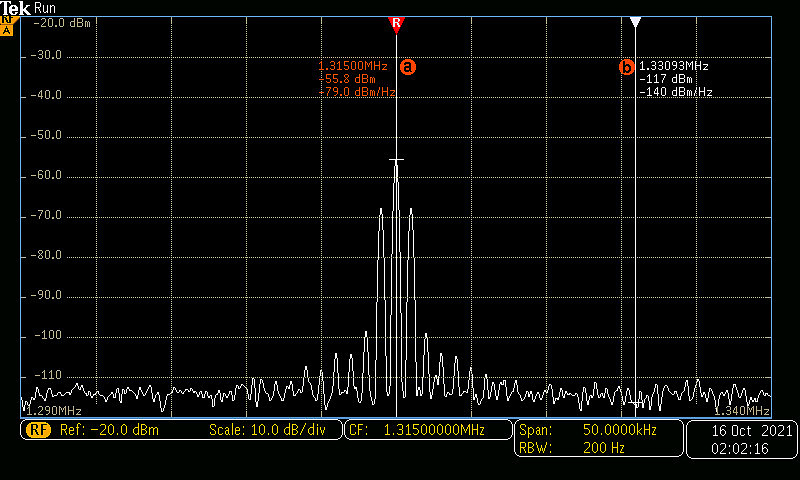Click the Ref: -20.0 dBm readout
Screen dimensions: 800x480
109,430
